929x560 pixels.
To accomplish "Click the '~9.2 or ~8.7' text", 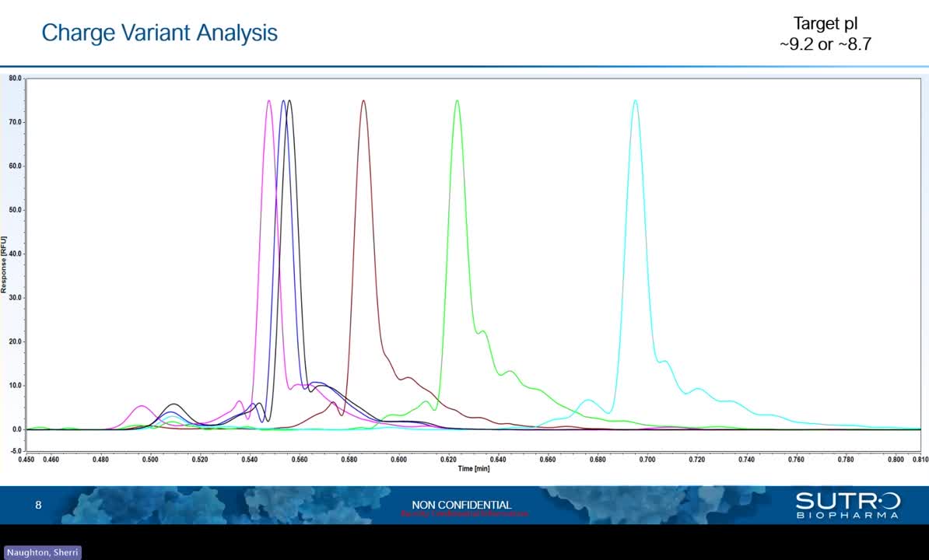I will (826, 44).
